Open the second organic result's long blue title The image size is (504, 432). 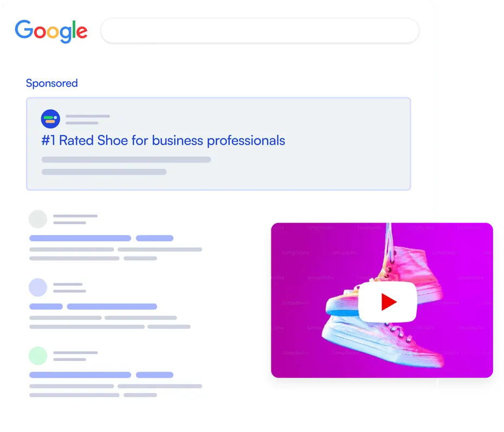(x=112, y=306)
